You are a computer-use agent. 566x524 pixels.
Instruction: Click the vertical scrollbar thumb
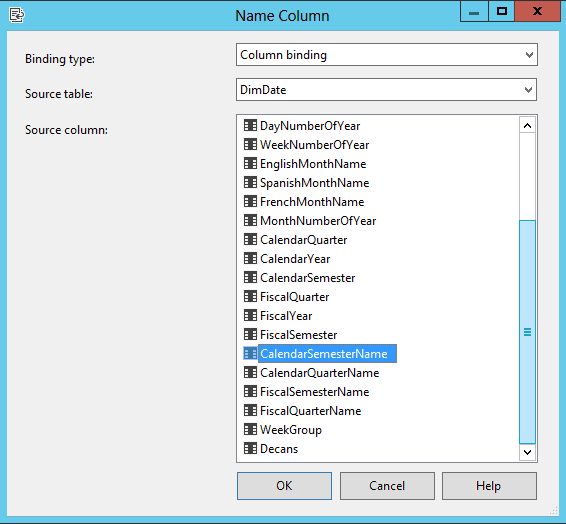coord(527,332)
